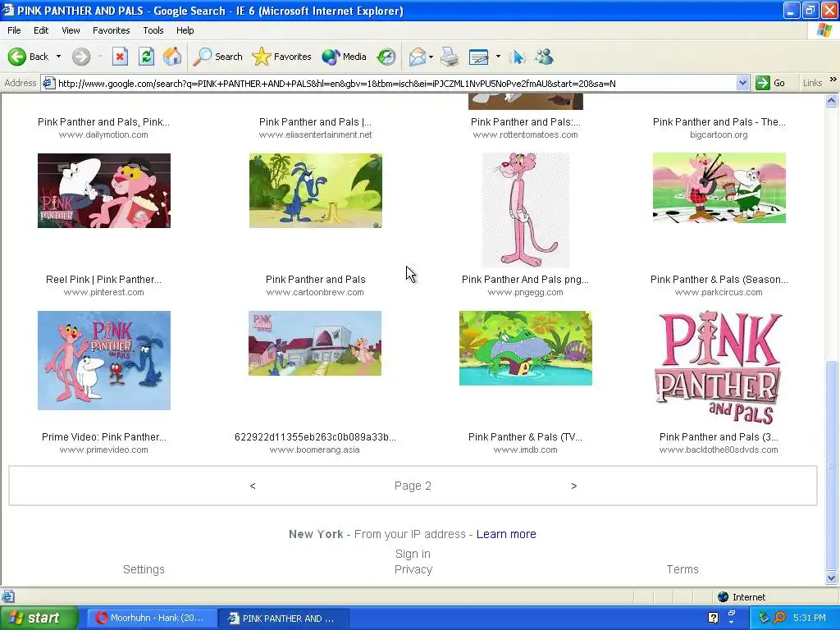The image size is (840, 630).
Task: Click the Edit page toolbar icon
Action: [478, 57]
